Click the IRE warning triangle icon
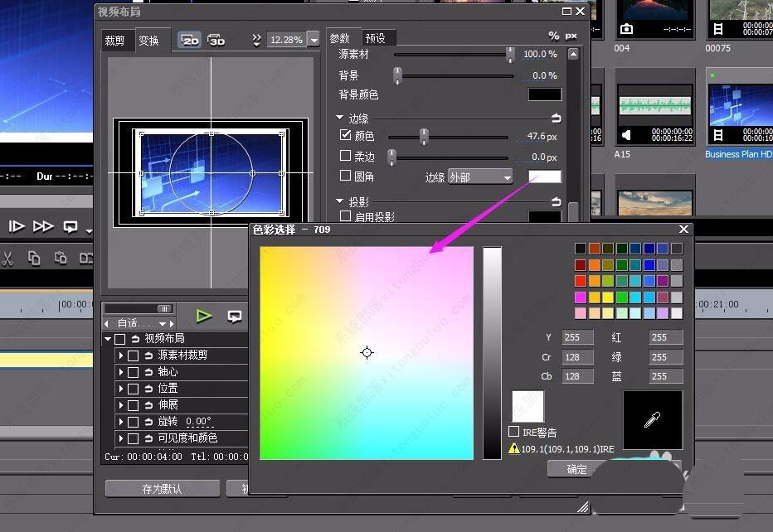This screenshot has width=773, height=532. click(x=514, y=448)
